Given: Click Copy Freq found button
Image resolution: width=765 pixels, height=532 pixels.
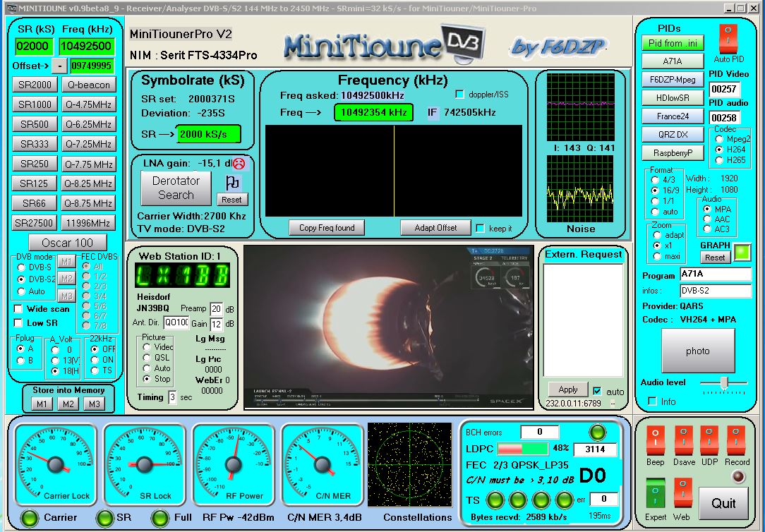Looking at the screenshot, I should click(x=327, y=228).
